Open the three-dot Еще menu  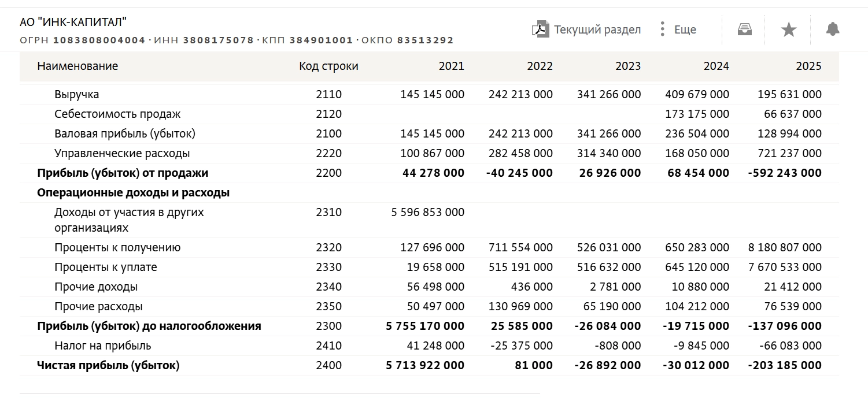point(662,29)
